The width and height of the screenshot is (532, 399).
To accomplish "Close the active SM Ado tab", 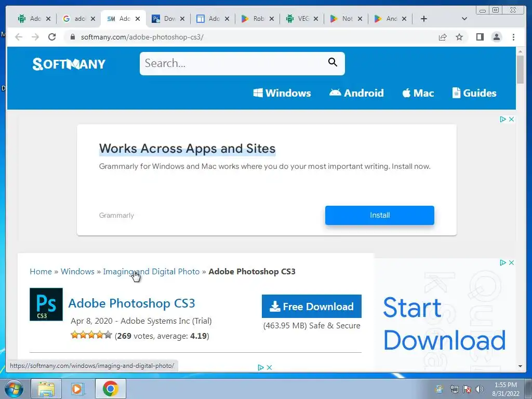I will coord(137,19).
